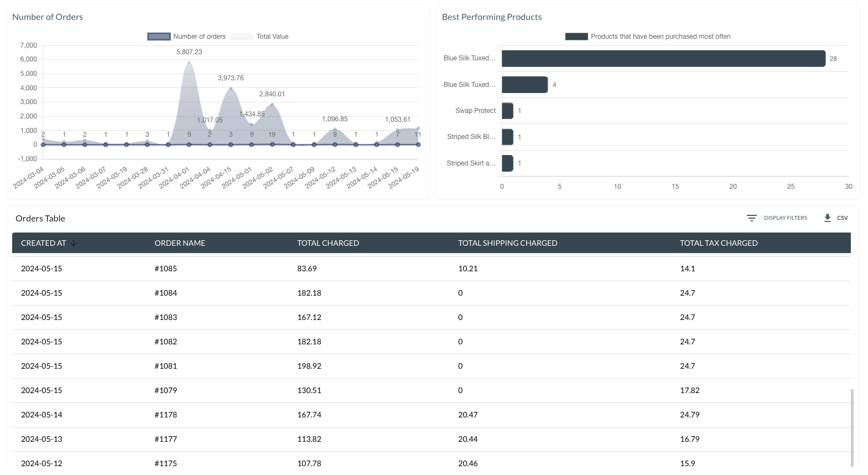Download the CSV via its text label
Viewport: 868px width, 475px height.
tap(842, 218)
